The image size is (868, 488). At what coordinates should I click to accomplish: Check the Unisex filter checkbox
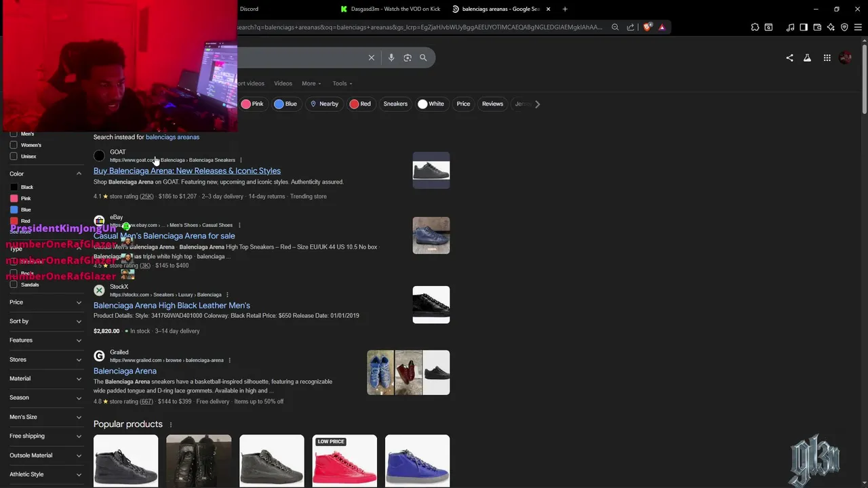click(14, 157)
